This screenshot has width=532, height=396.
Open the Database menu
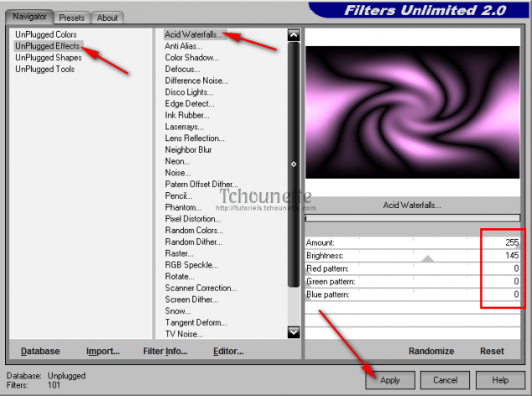coord(40,352)
